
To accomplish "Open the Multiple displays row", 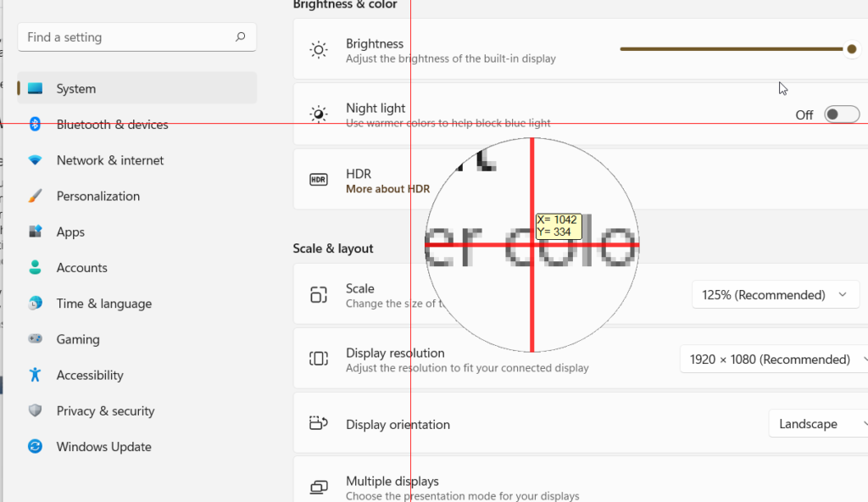I will coord(581,481).
